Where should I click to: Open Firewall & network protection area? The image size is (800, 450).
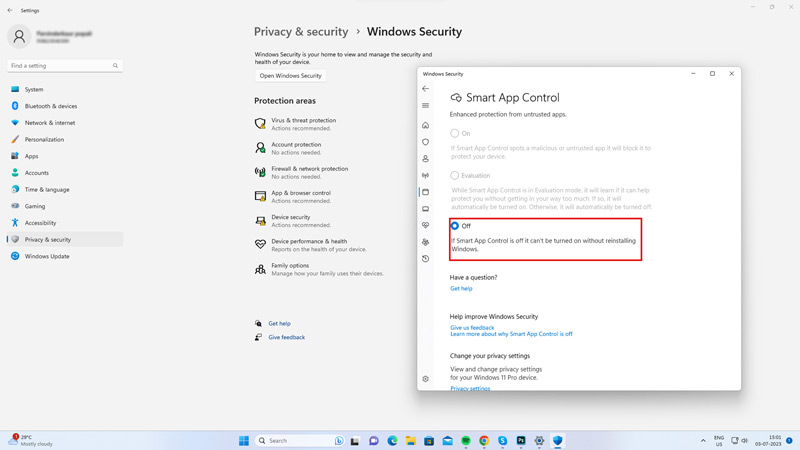pos(302,172)
